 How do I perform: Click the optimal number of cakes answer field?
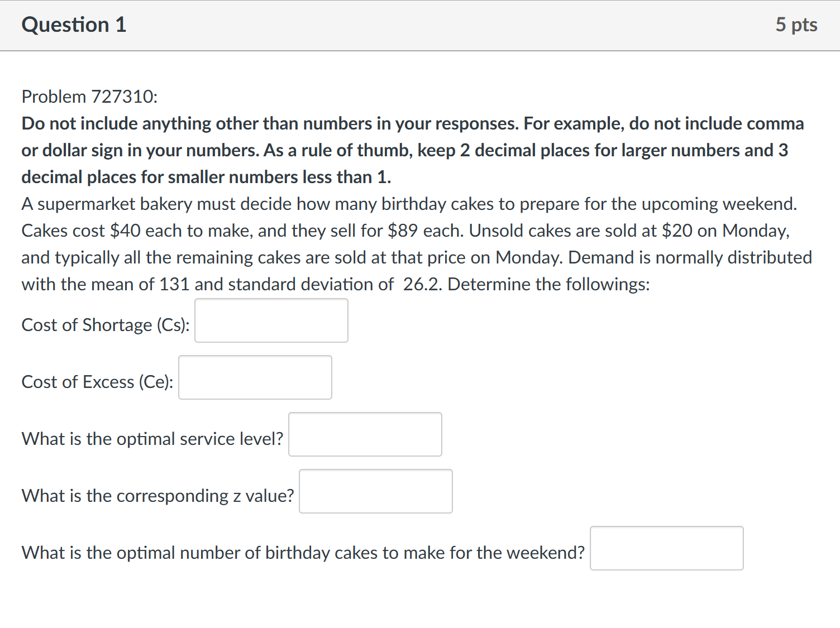[667, 549]
